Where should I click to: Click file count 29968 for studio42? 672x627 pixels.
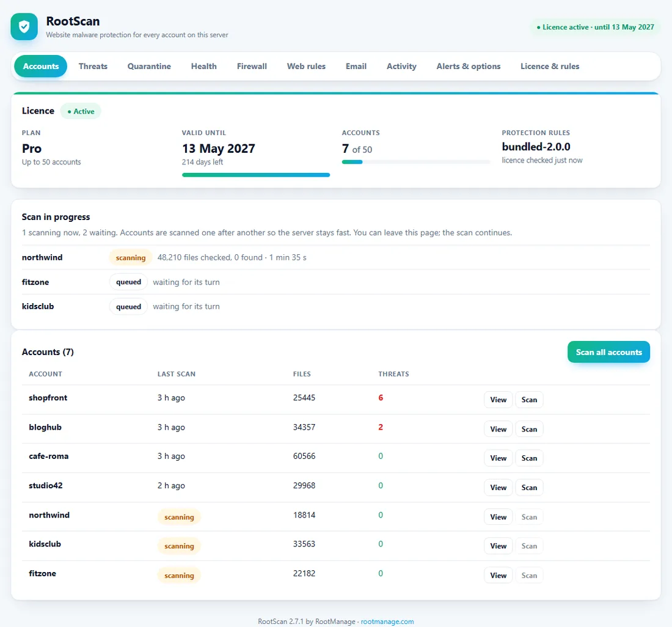[304, 486]
